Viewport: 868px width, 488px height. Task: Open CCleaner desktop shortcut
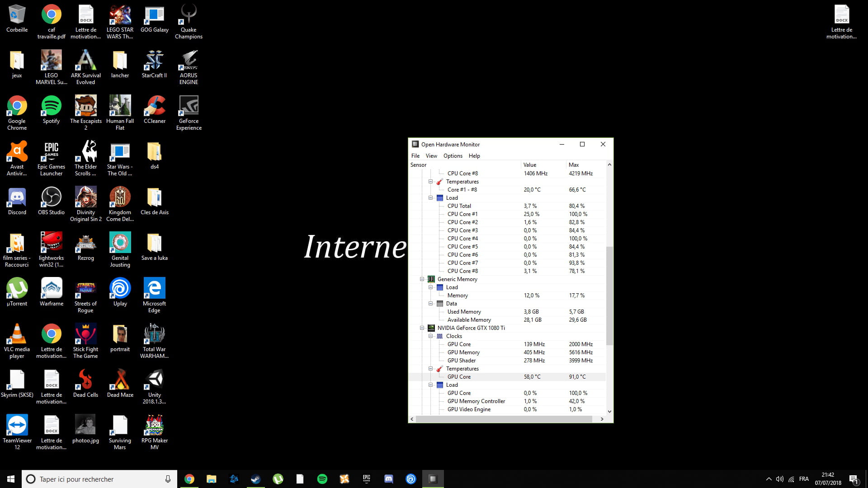coord(154,109)
